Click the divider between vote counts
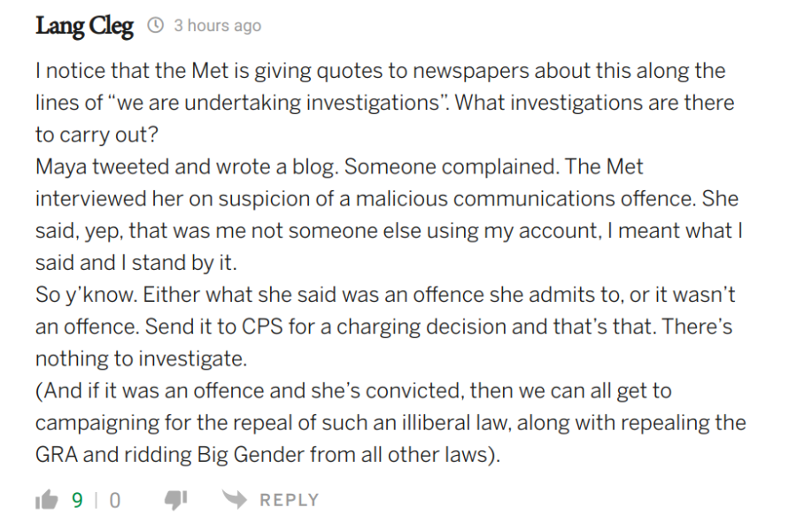 click(x=96, y=501)
